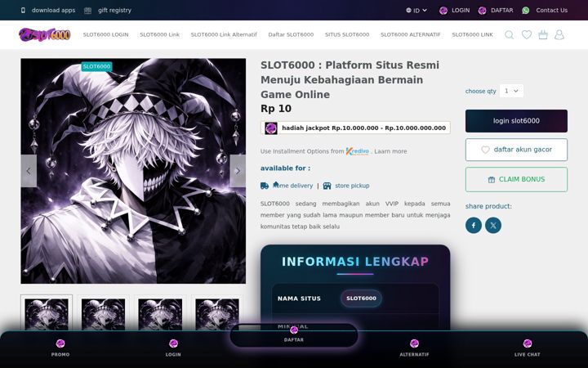Select the fourth product thumbnail
The width and height of the screenshot is (588, 368).
217,312
